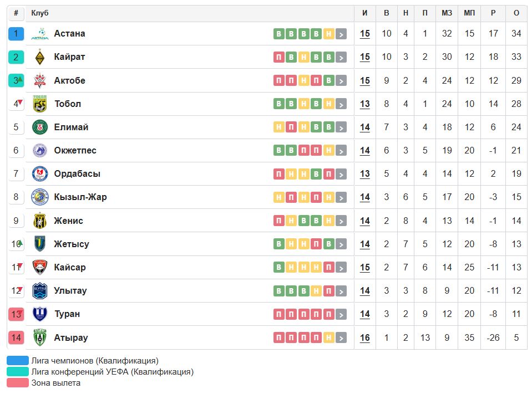
Task: Click Кайрат's first red П result badge
Action: pos(279,57)
